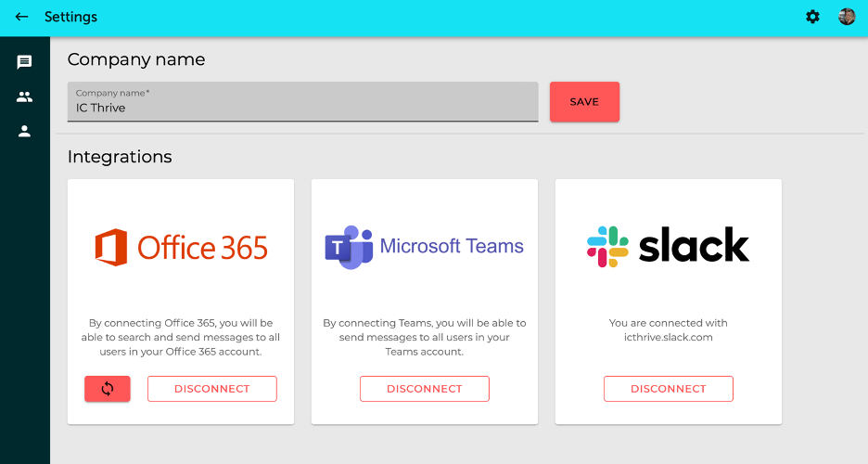Disconnect the Microsoft Teams integration
Screen dimensions: 868x464
425,389
